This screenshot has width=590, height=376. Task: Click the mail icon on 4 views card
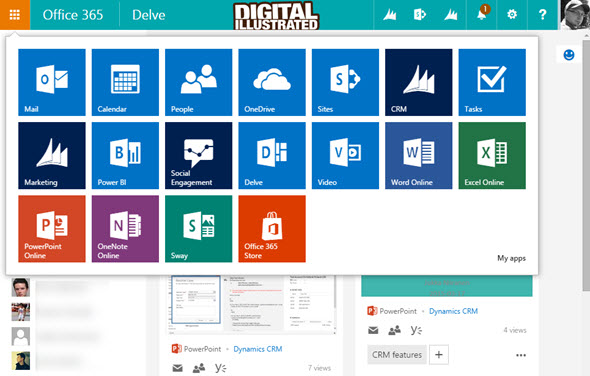(x=373, y=330)
